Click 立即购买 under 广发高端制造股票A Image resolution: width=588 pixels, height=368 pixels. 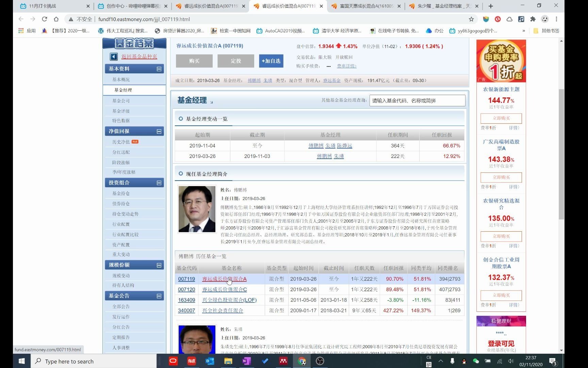point(501,177)
